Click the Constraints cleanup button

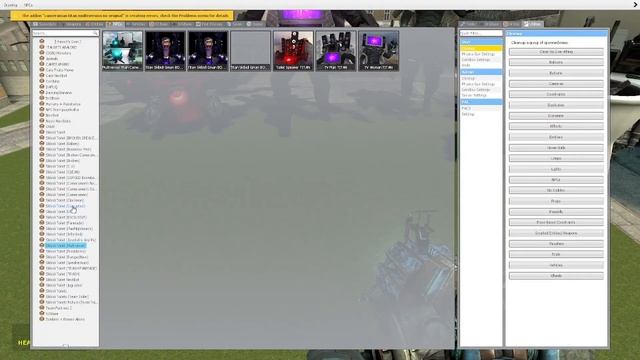[x=556, y=94]
